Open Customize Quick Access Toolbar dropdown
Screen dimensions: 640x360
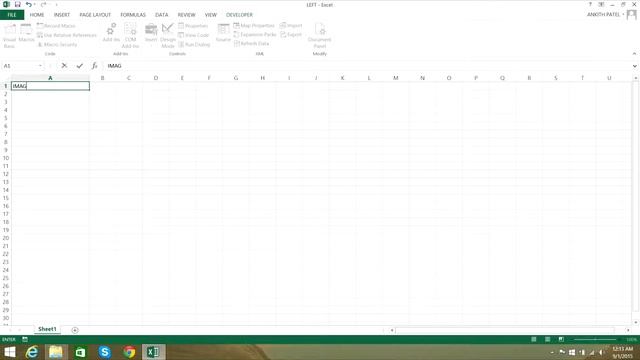[56, 4]
